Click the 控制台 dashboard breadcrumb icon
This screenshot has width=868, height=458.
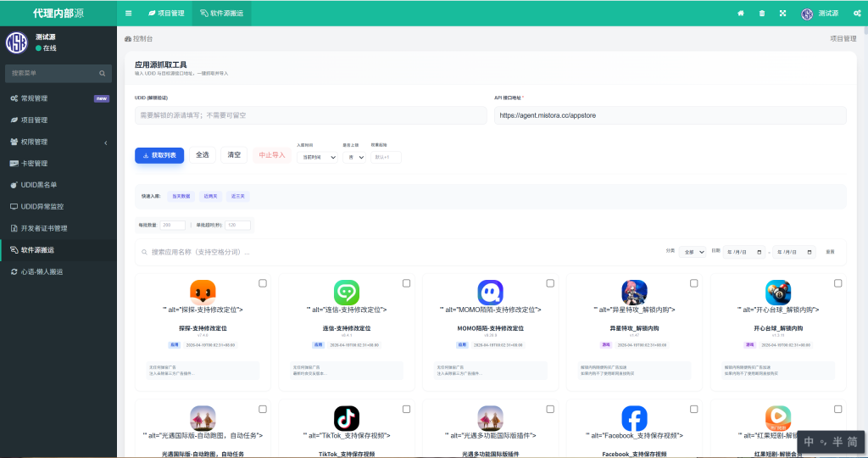click(x=128, y=39)
